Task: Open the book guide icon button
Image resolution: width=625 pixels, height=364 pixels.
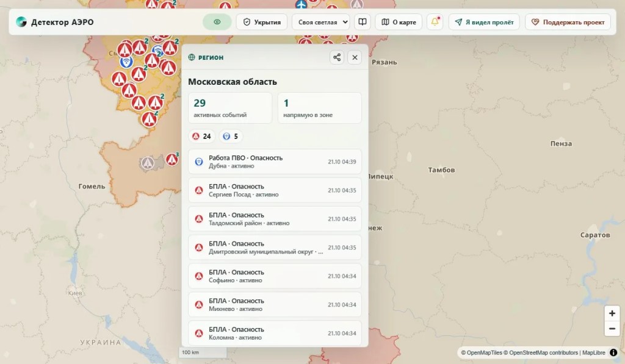Action: [363, 22]
